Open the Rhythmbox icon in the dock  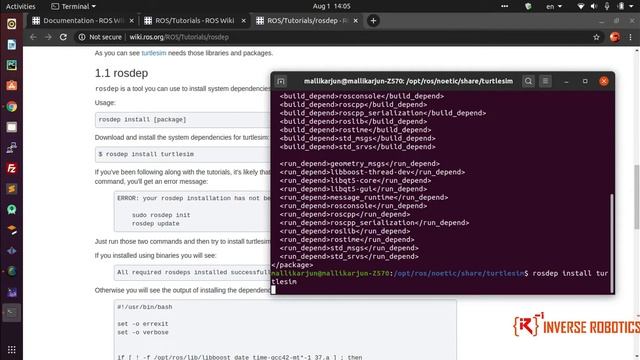(11, 24)
